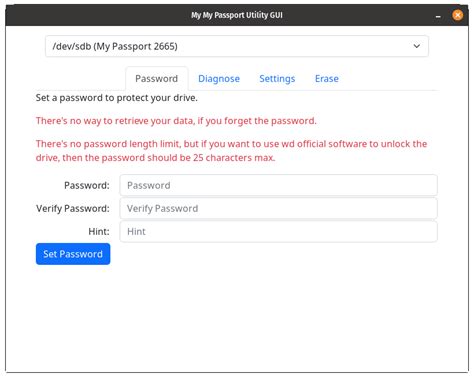Go to the Erase tab
Screen dimensions: 474x378
click(327, 79)
